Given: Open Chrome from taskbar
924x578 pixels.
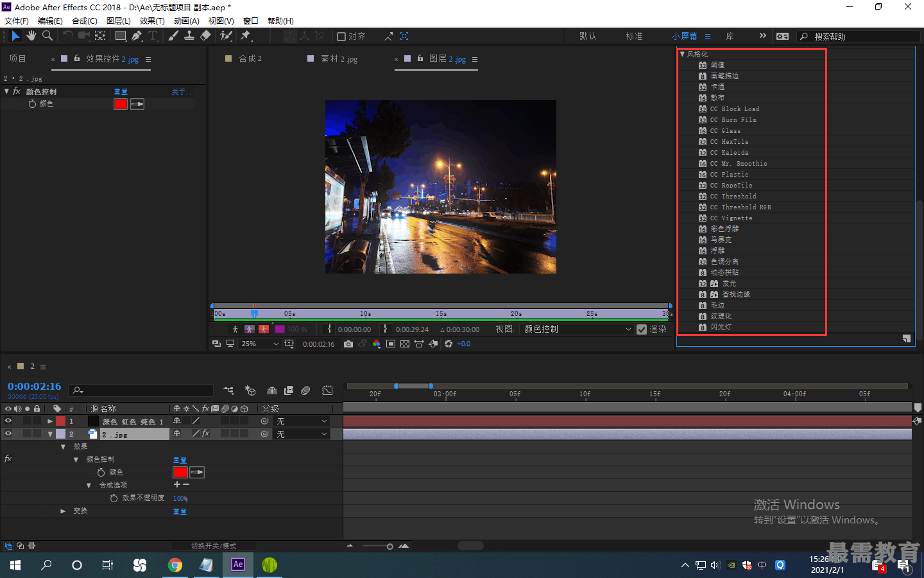Looking at the screenshot, I should tap(175, 565).
